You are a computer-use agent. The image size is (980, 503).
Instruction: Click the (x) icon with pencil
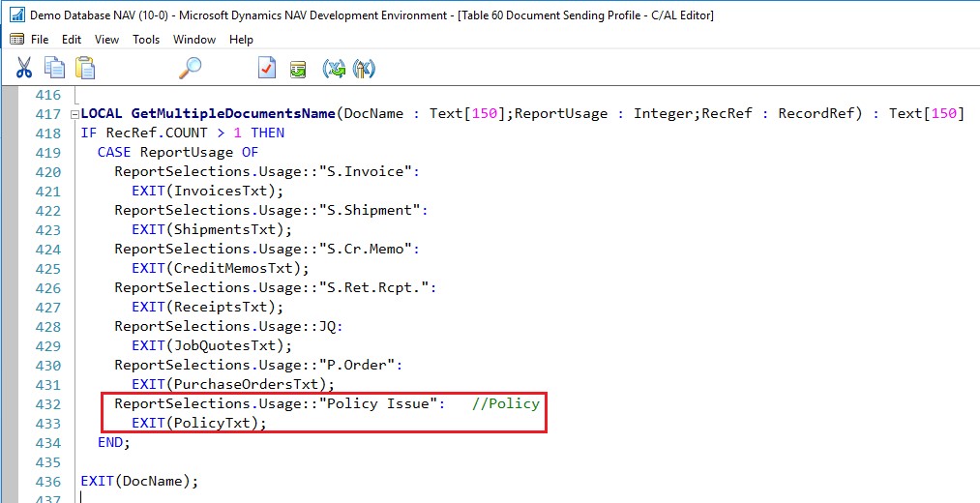pyautogui.click(x=364, y=68)
